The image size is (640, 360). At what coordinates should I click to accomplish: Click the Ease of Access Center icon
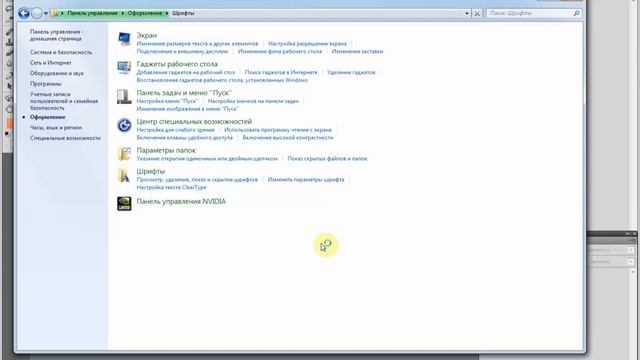124,125
